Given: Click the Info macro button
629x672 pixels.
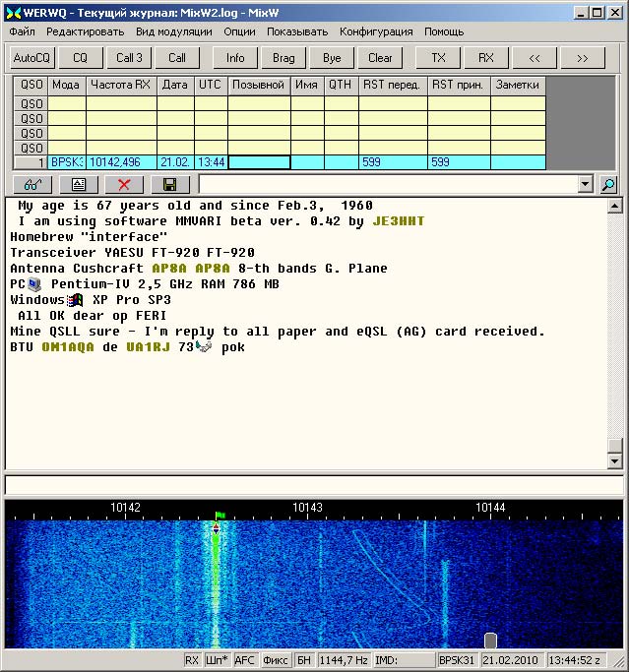Looking at the screenshot, I should [x=235, y=58].
